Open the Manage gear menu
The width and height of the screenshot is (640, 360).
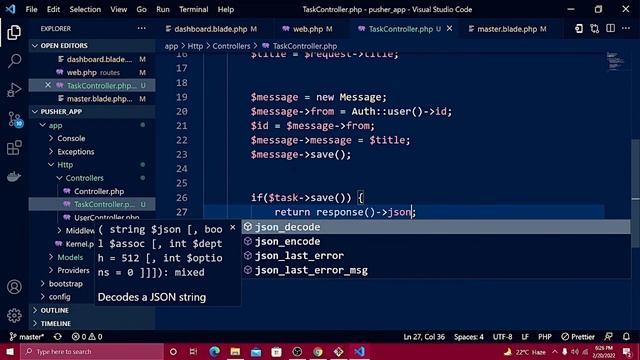[14, 316]
